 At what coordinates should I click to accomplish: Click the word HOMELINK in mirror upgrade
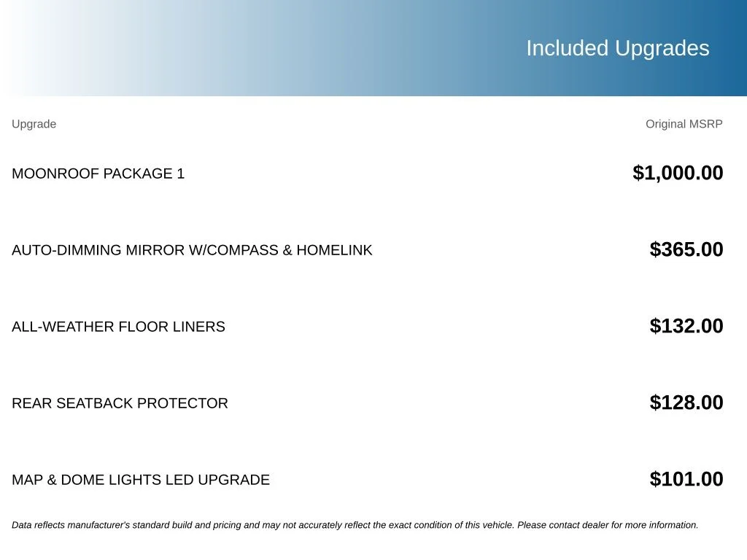coord(334,250)
